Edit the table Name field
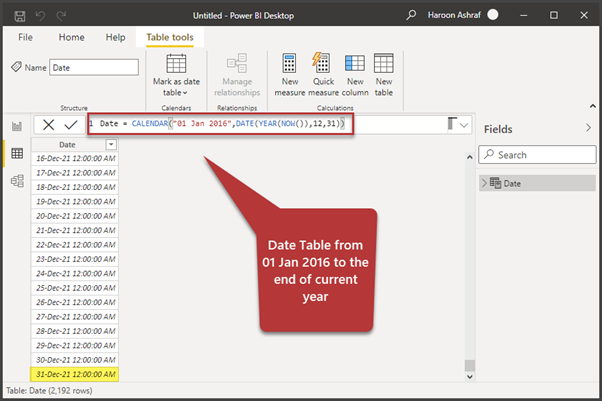Image resolution: width=602 pixels, height=401 pixels. click(x=94, y=68)
